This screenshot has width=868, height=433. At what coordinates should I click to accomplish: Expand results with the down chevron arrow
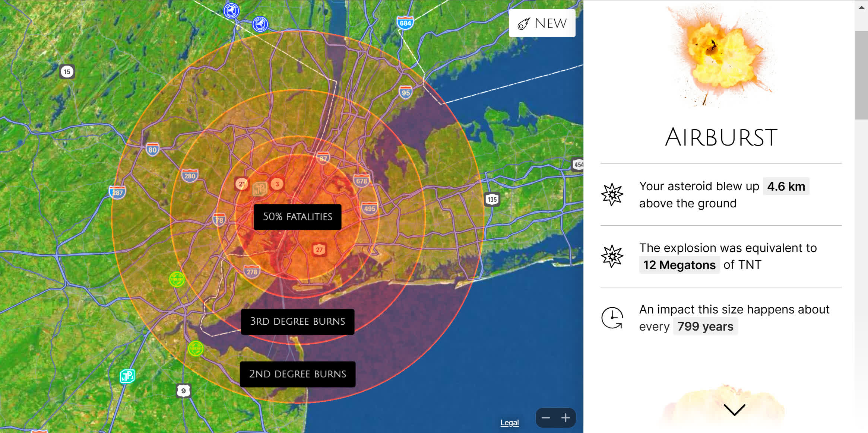[734, 410]
